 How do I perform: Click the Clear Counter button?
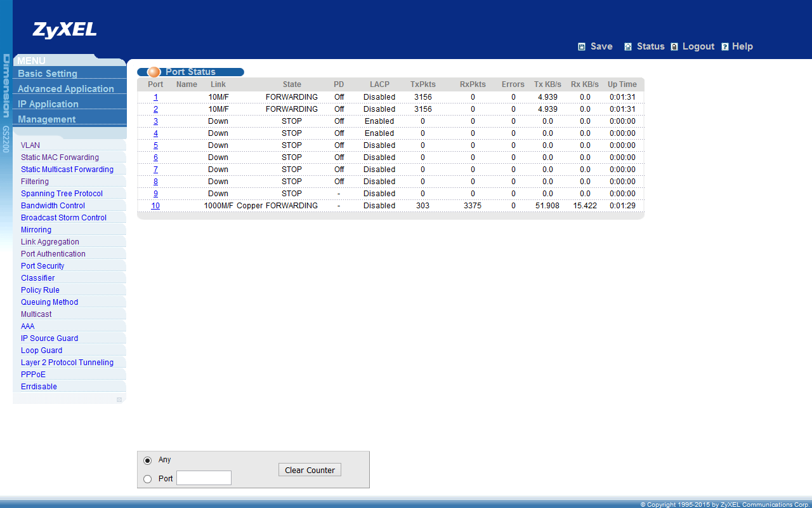(x=310, y=470)
